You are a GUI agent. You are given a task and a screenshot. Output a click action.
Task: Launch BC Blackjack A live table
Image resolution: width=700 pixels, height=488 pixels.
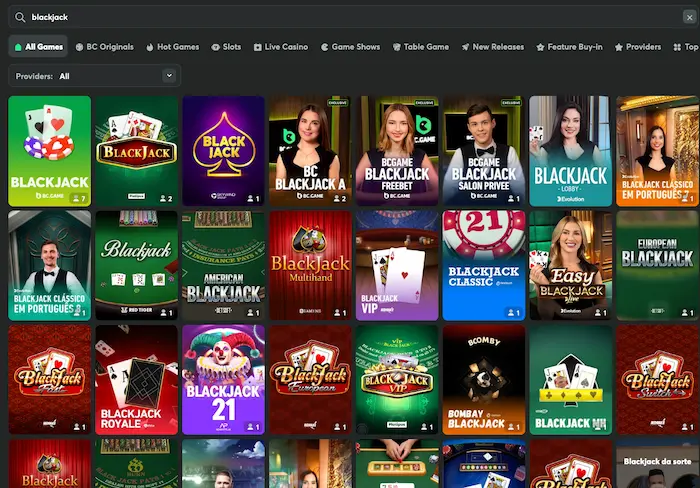(x=310, y=151)
